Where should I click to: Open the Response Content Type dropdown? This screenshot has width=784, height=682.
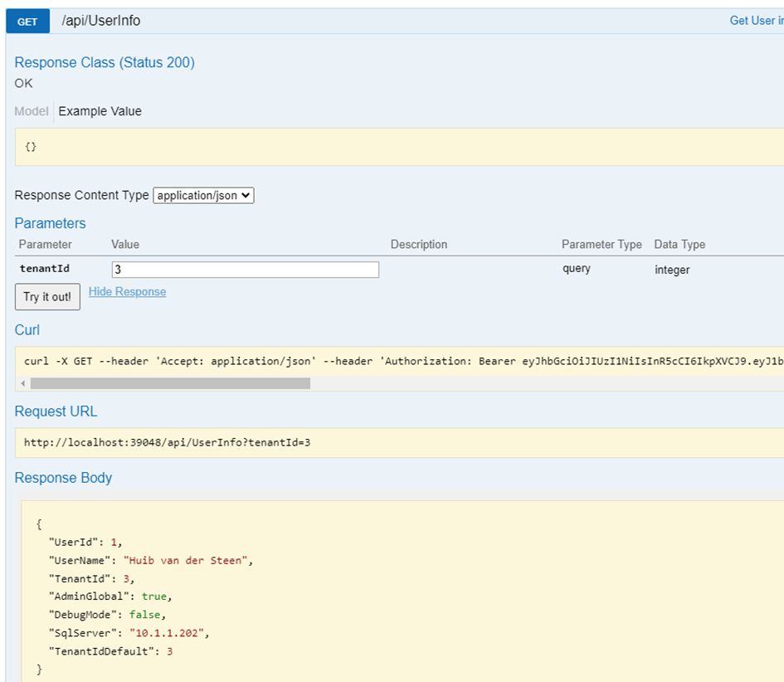(x=203, y=196)
